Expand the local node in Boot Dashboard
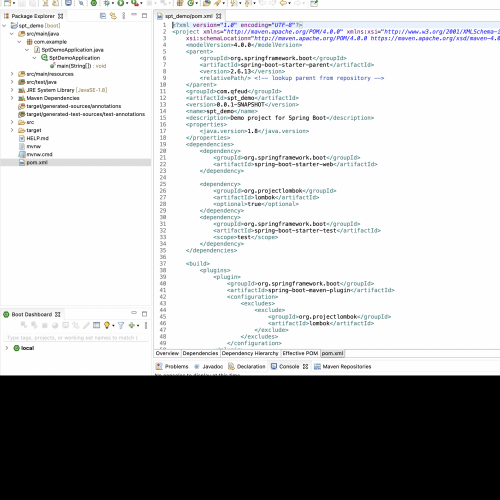Screen dimensions: 500x500 coord(7,348)
